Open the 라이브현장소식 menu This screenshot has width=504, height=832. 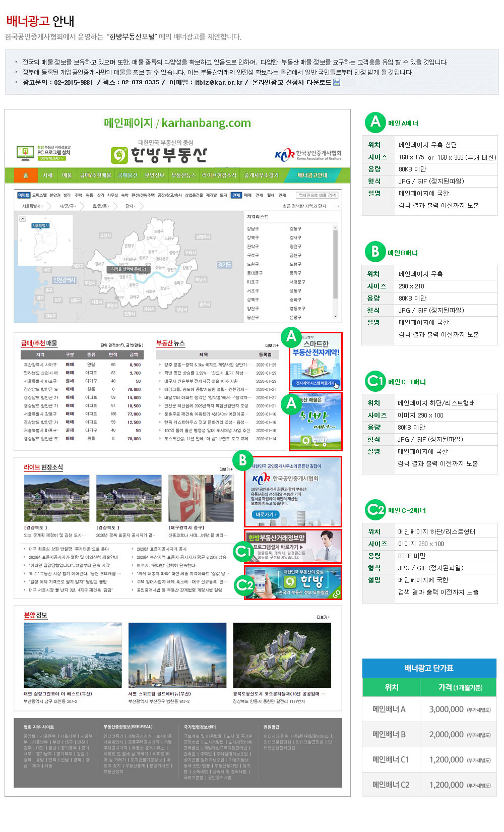(x=219, y=175)
